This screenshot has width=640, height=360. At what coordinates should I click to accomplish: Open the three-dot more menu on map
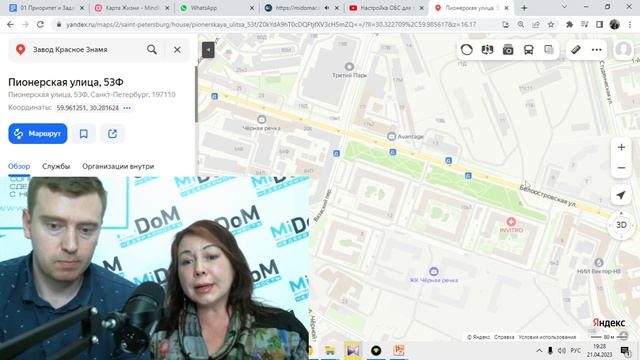[x=596, y=50]
